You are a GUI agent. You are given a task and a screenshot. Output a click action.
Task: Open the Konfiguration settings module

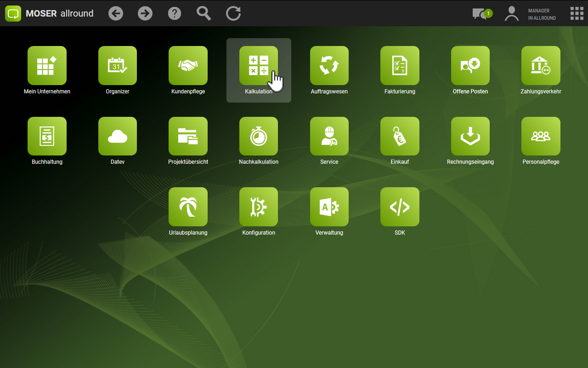259,207
